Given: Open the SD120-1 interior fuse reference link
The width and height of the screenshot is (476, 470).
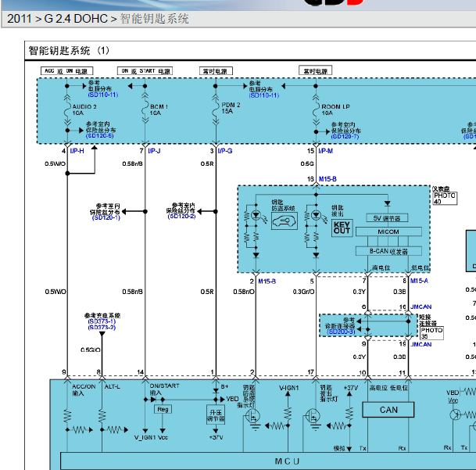Looking at the screenshot, I should point(106,217).
